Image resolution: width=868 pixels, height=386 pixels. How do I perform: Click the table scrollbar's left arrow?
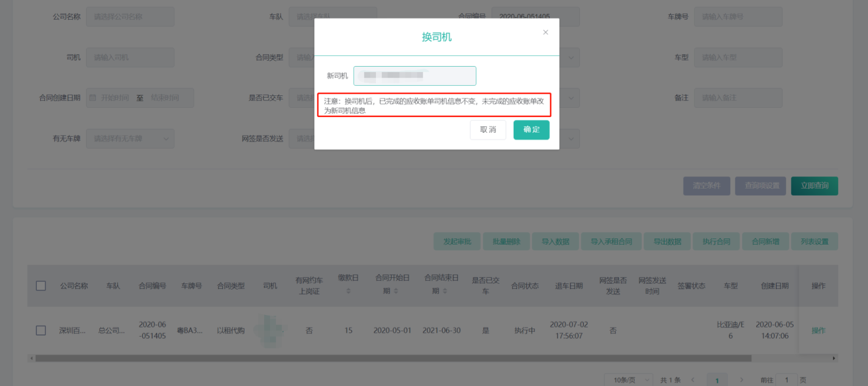click(x=31, y=358)
